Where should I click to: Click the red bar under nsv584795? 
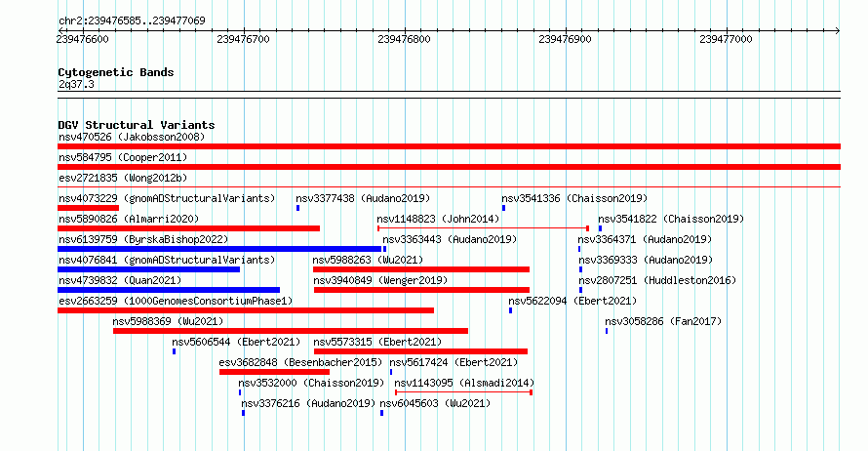pos(449,167)
